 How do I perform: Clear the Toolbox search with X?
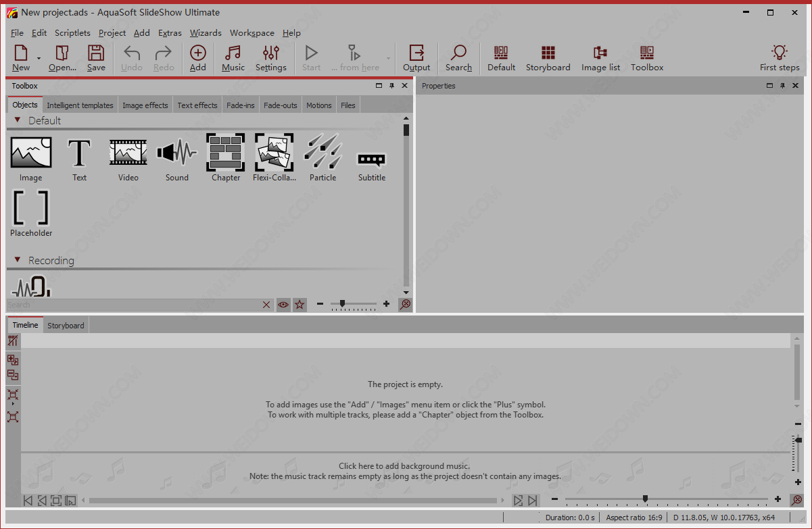[266, 305]
